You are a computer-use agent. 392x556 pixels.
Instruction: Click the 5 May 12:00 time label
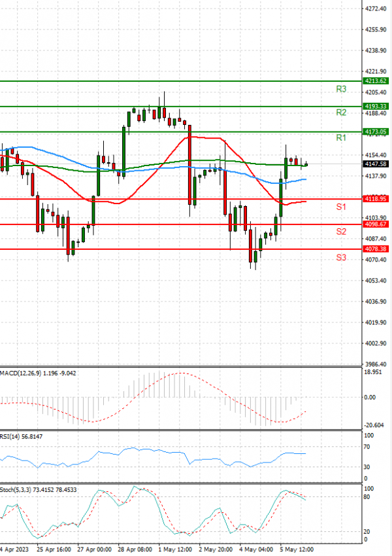click(x=297, y=549)
